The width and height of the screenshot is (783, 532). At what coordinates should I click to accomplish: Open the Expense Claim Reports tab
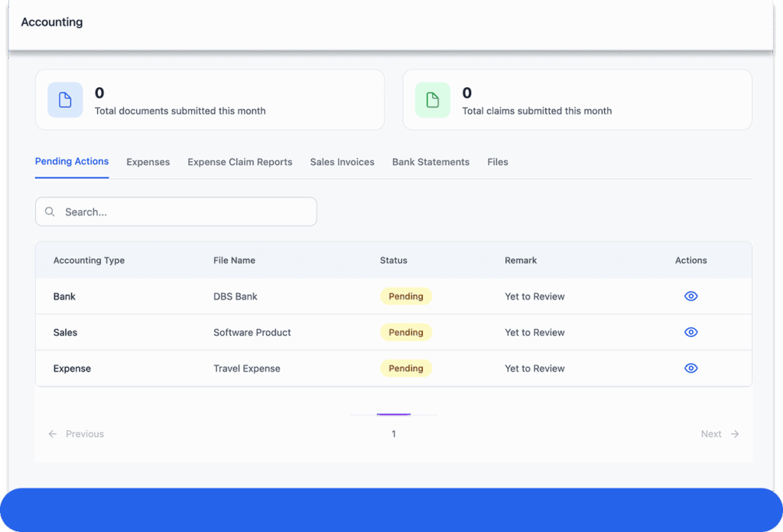(240, 162)
